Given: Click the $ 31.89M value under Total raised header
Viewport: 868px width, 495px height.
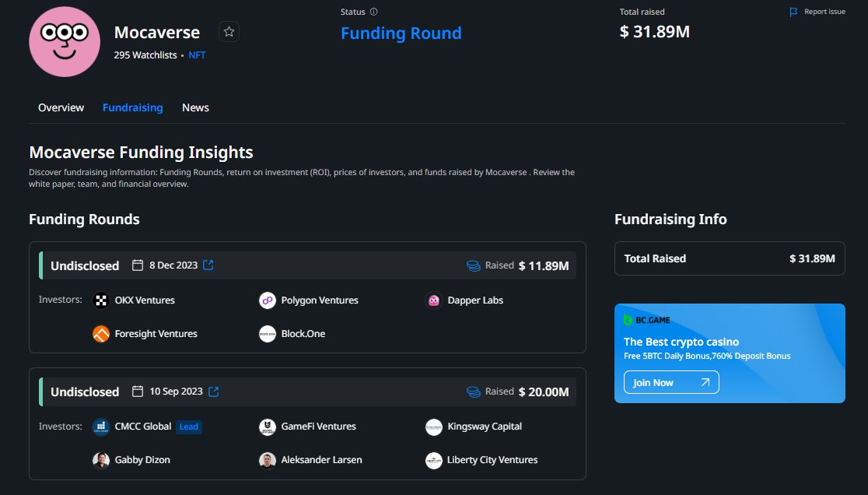Looking at the screenshot, I should [x=654, y=32].
